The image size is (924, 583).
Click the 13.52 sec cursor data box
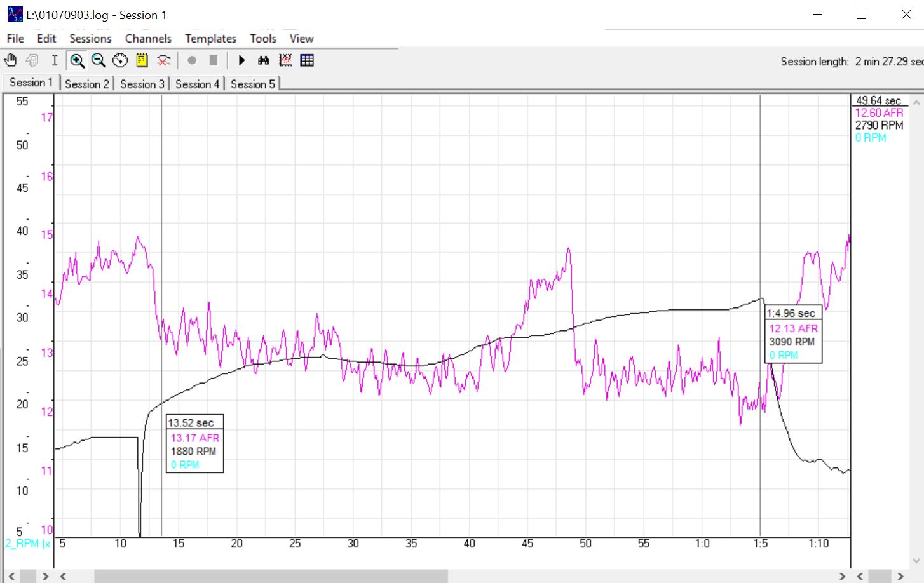(195, 443)
